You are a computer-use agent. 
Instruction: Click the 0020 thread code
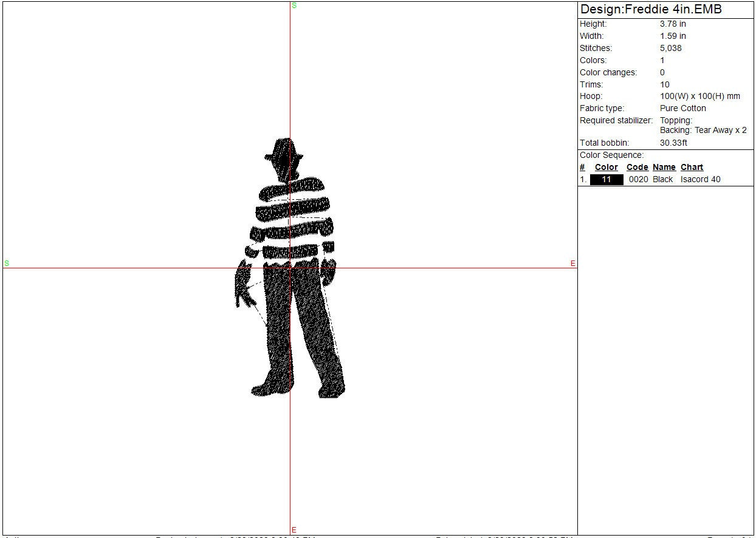638,180
